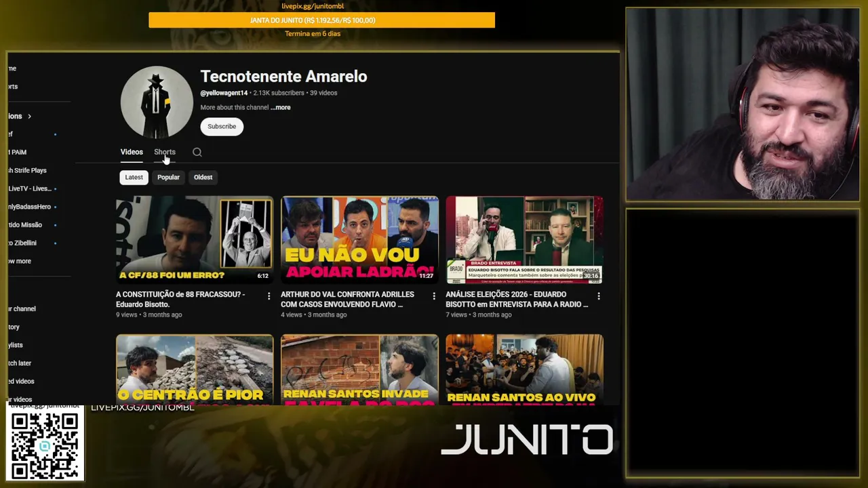
Task: Expand the sidebar with Show more
Action: click(20, 261)
